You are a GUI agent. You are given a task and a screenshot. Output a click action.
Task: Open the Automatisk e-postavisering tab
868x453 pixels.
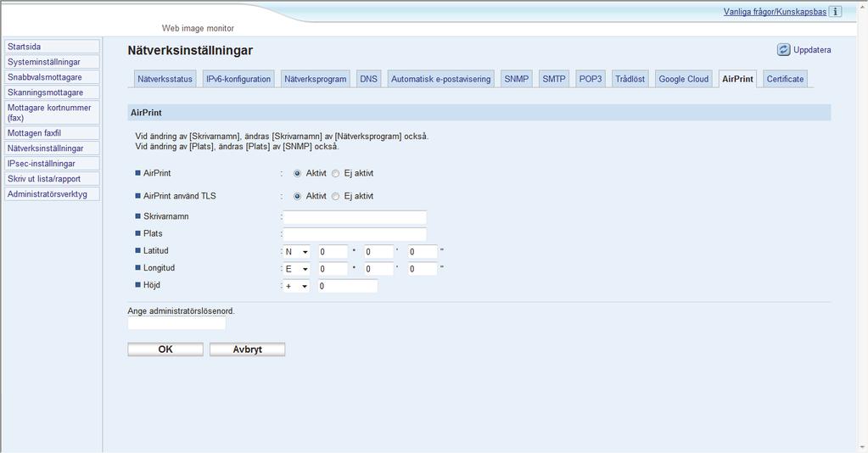point(441,79)
